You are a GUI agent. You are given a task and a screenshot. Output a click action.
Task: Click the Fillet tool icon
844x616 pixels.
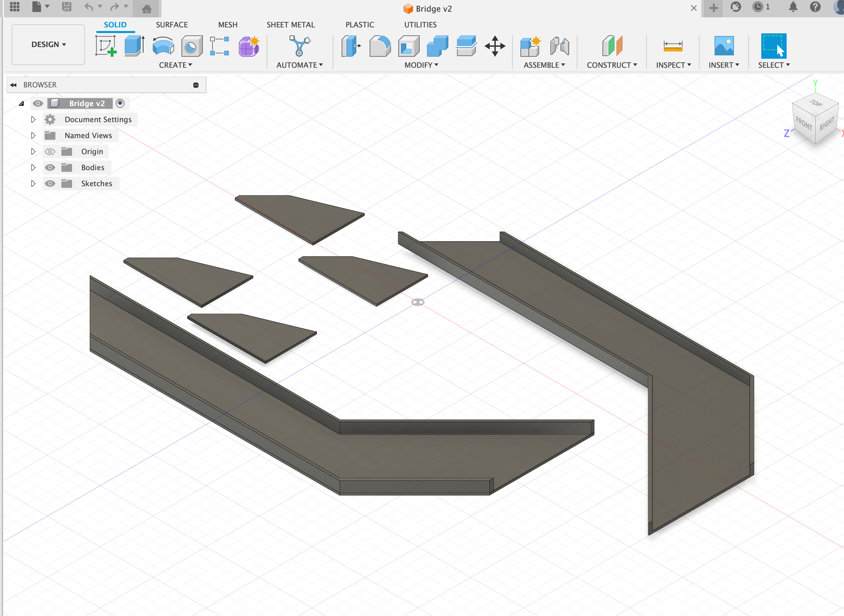click(380, 46)
